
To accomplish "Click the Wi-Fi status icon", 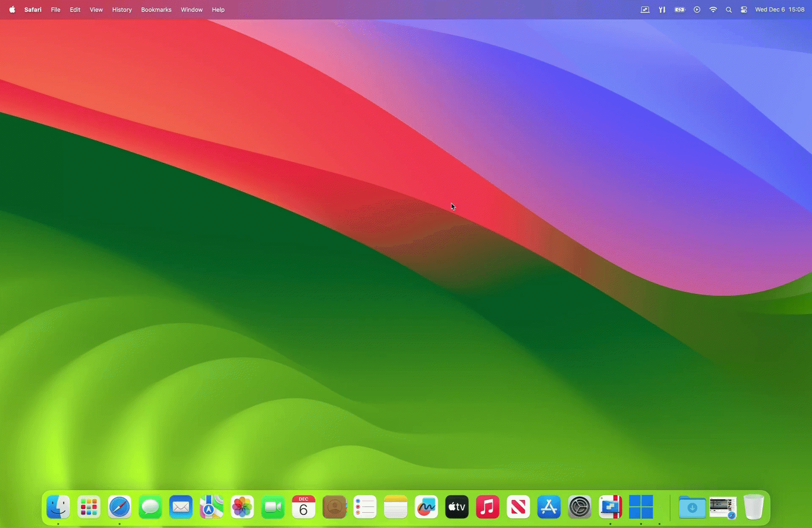I will (x=713, y=10).
